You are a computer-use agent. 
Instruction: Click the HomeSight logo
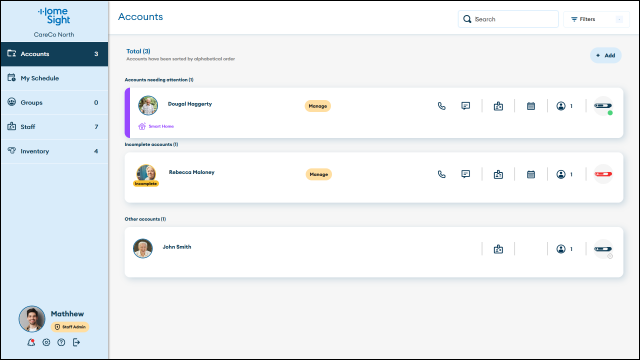coord(54,16)
